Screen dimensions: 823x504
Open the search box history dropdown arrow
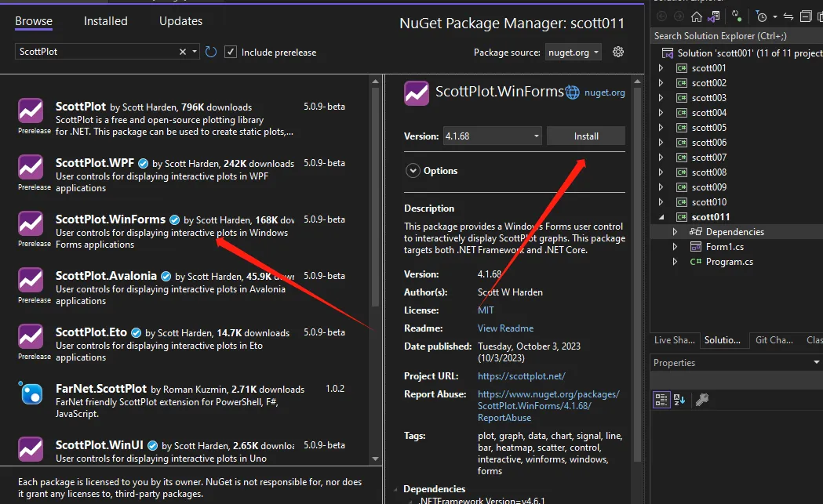[x=195, y=52]
